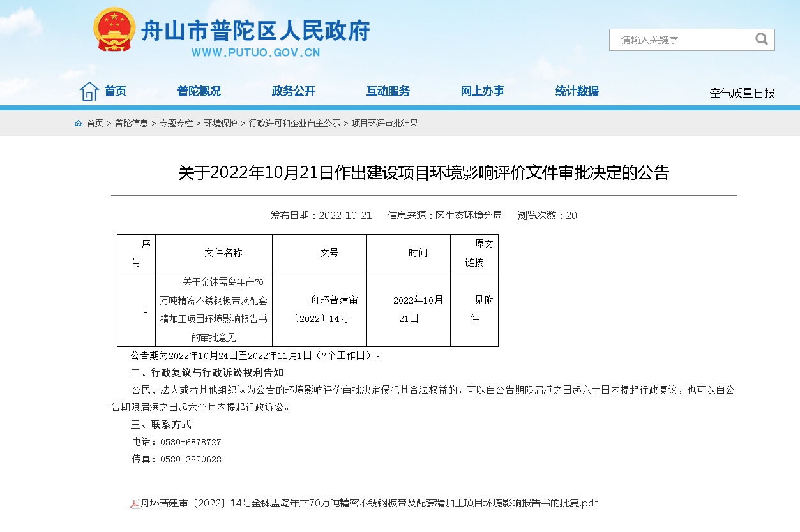Screen dimensions: 800x532
Task: Go to 互动服务 section
Action: coord(388,91)
